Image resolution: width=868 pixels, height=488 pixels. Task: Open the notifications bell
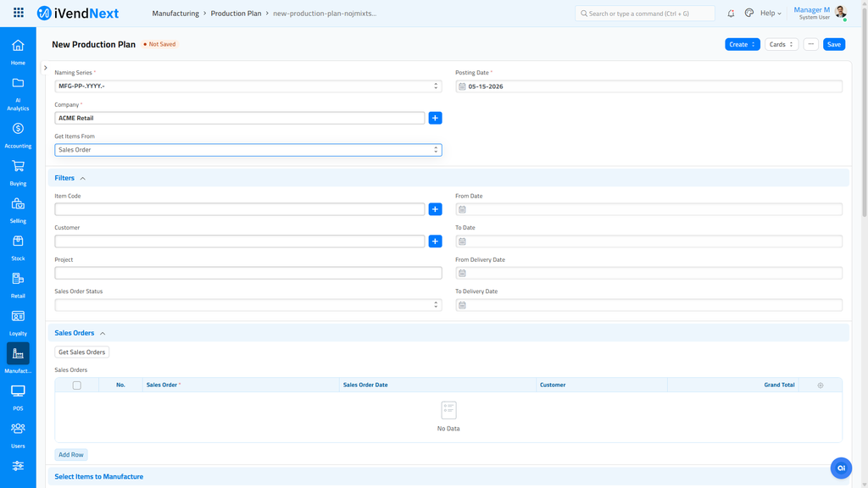(731, 14)
